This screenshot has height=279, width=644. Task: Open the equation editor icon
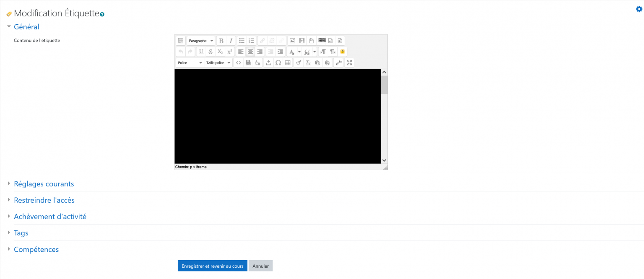point(339,62)
